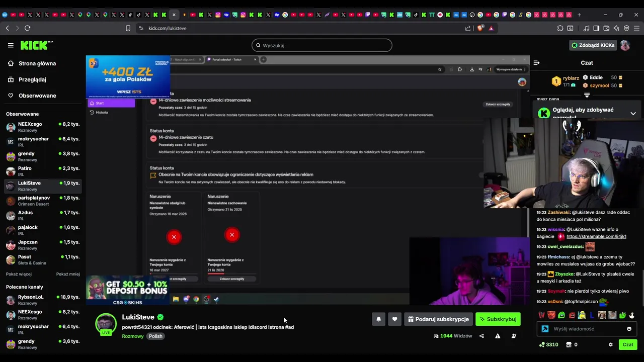Bookmark this page icon in address bar

coord(128,28)
